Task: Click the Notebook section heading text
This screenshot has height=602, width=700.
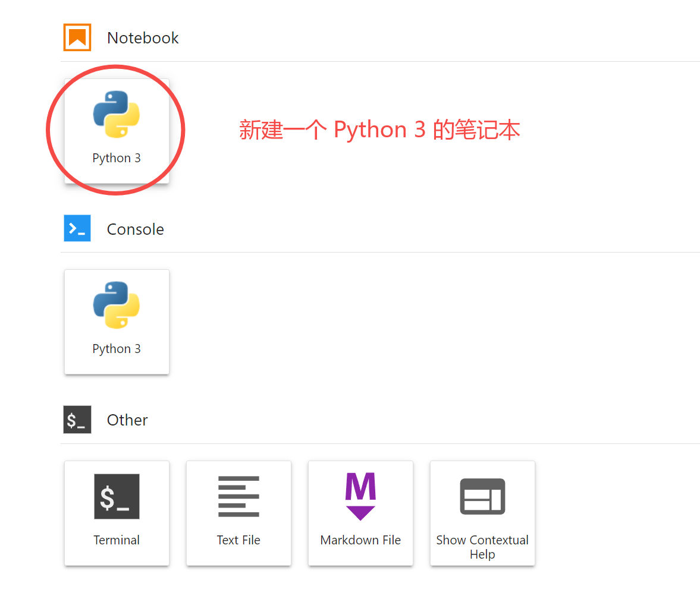Action: pyautogui.click(x=143, y=38)
